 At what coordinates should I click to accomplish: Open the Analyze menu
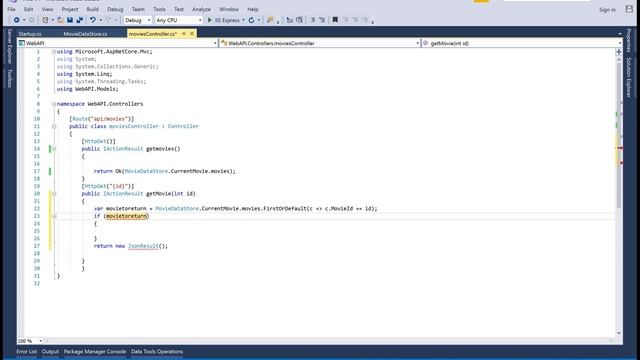pos(201,9)
